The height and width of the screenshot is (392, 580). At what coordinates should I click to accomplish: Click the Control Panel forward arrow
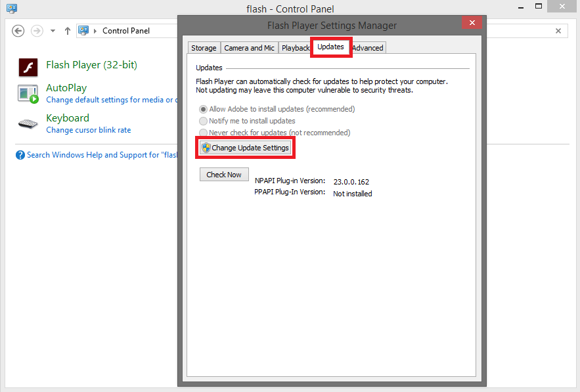[37, 31]
